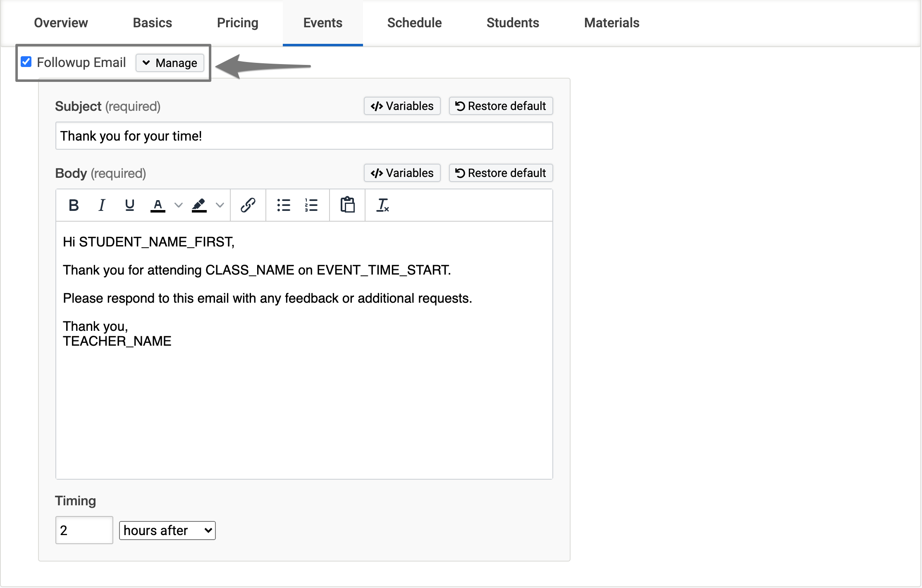Click the 'Please respond to this email' line
Image resolution: width=922 pixels, height=588 pixels.
268,298
